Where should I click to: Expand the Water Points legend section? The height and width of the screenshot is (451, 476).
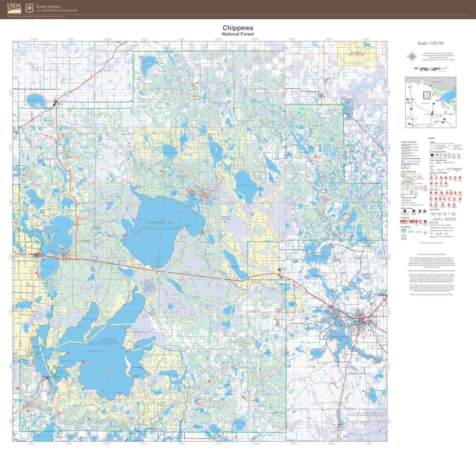[434, 209]
